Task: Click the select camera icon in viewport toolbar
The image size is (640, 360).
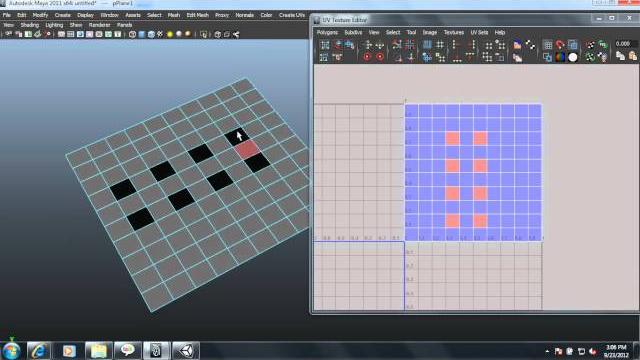Action: tap(8, 34)
